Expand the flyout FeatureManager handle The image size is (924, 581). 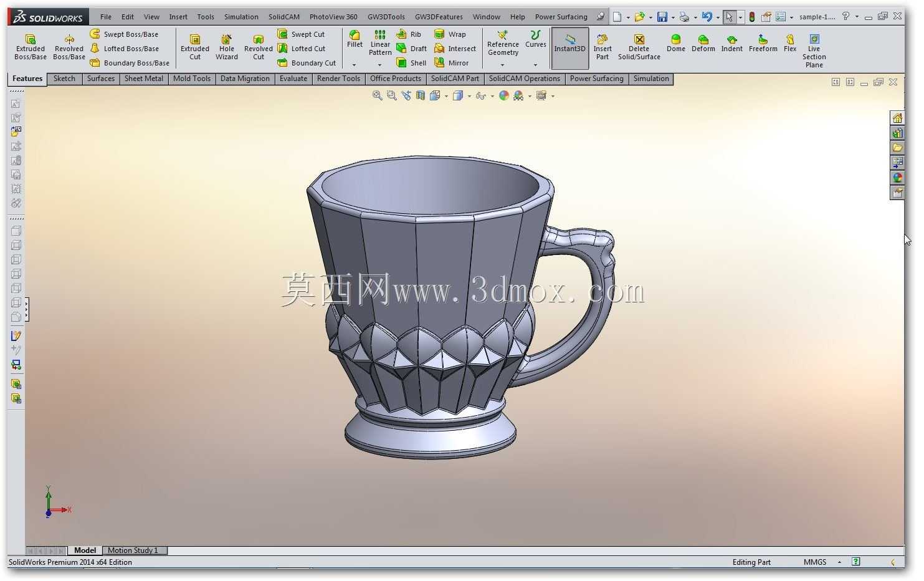(x=27, y=310)
